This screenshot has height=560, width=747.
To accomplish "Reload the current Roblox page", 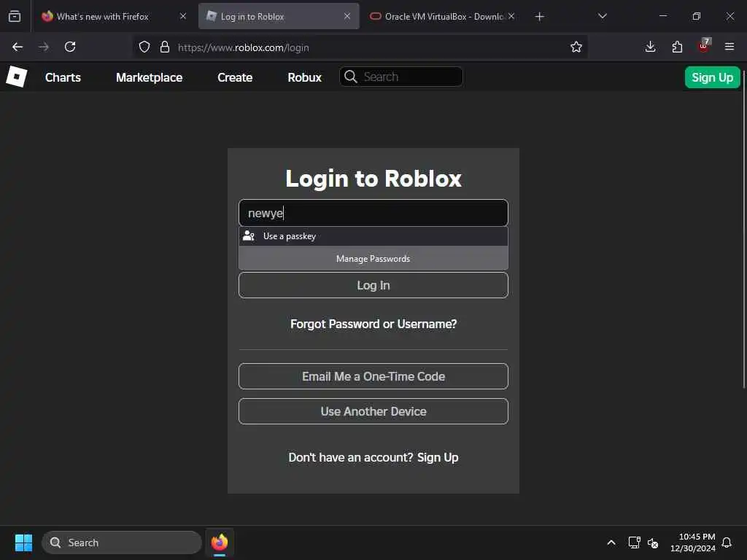I will 70,47.
